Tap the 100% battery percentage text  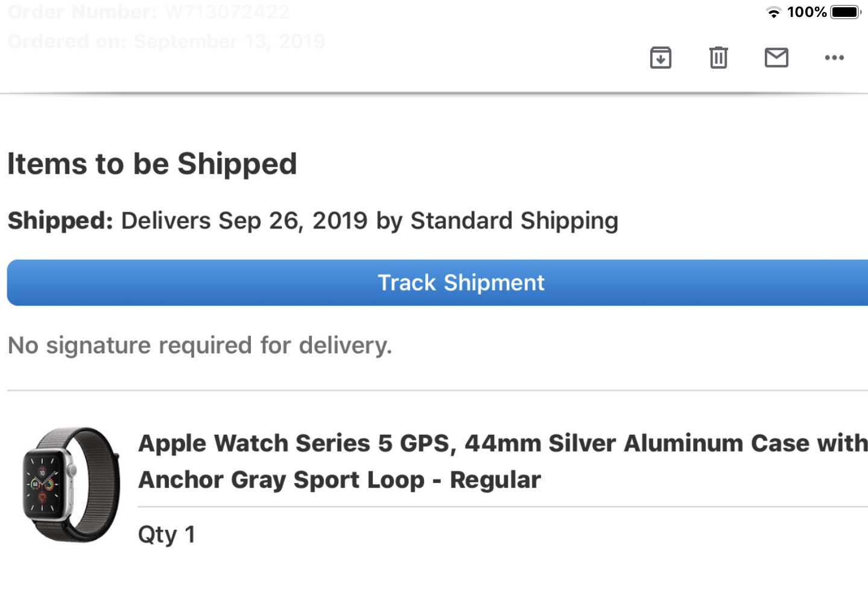click(x=806, y=12)
